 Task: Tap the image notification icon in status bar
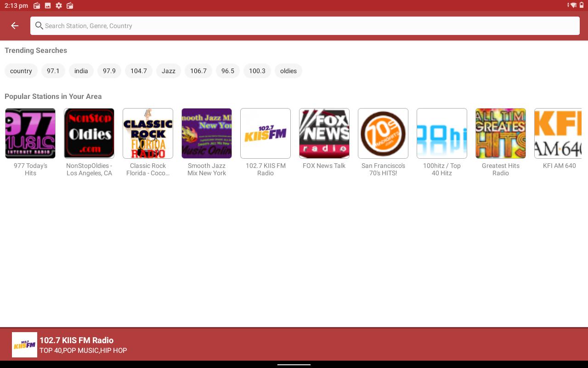click(x=48, y=6)
